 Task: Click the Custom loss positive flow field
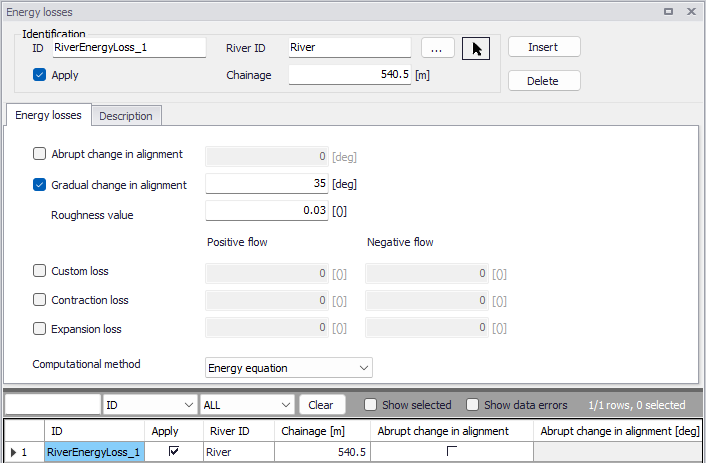[267, 274]
